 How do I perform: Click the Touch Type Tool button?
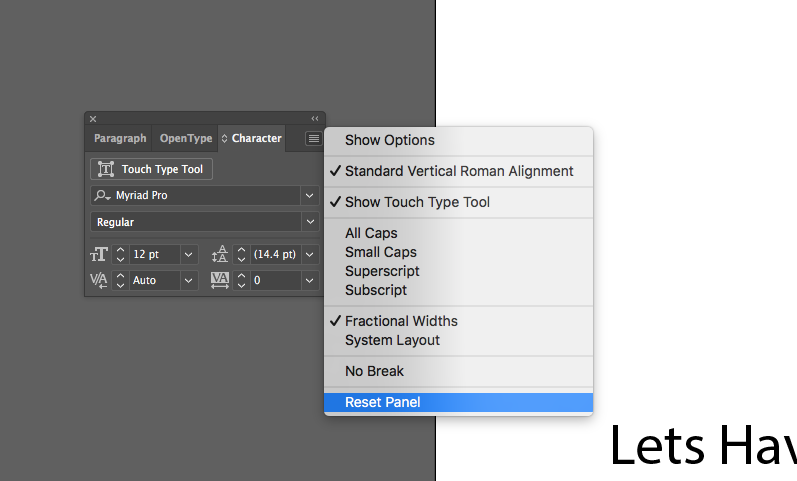point(151,169)
